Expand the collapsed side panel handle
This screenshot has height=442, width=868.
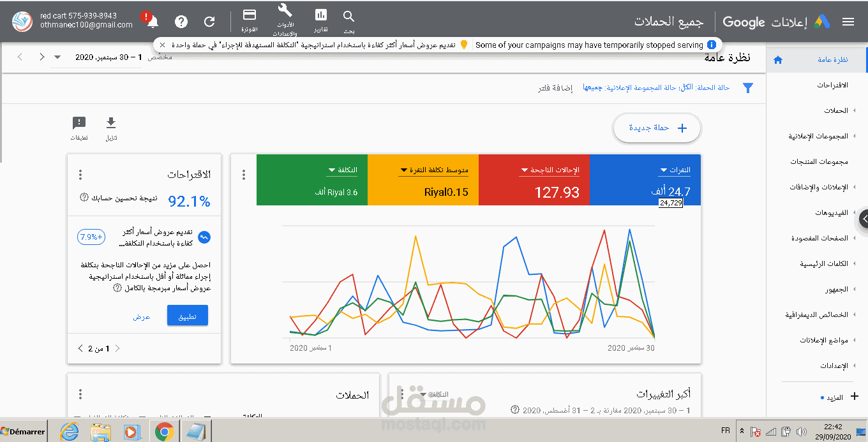864,219
